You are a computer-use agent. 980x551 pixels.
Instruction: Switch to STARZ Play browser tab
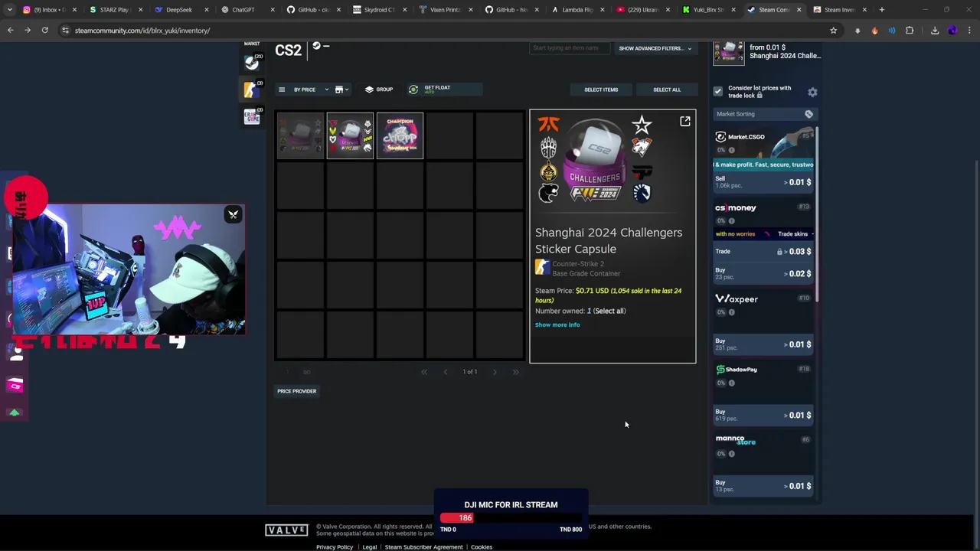pos(114,10)
